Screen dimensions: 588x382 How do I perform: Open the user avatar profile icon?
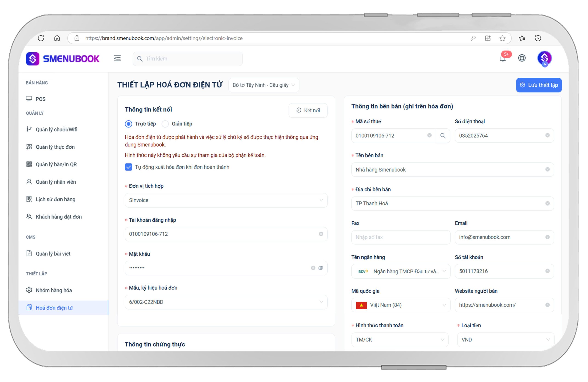click(544, 58)
